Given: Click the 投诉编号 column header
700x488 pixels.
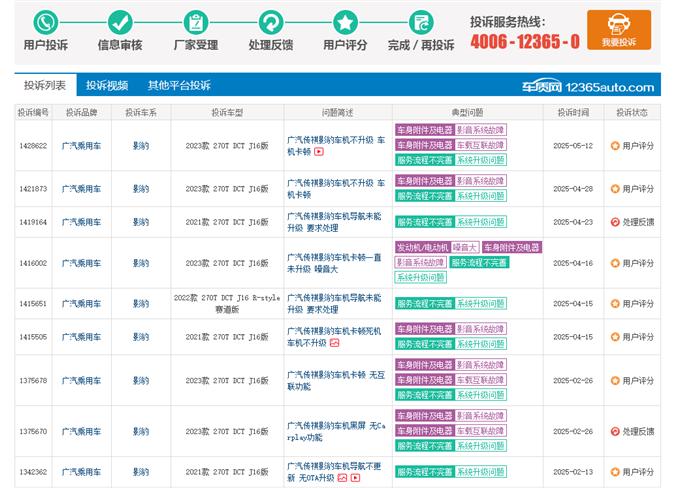Looking at the screenshot, I should [x=33, y=113].
